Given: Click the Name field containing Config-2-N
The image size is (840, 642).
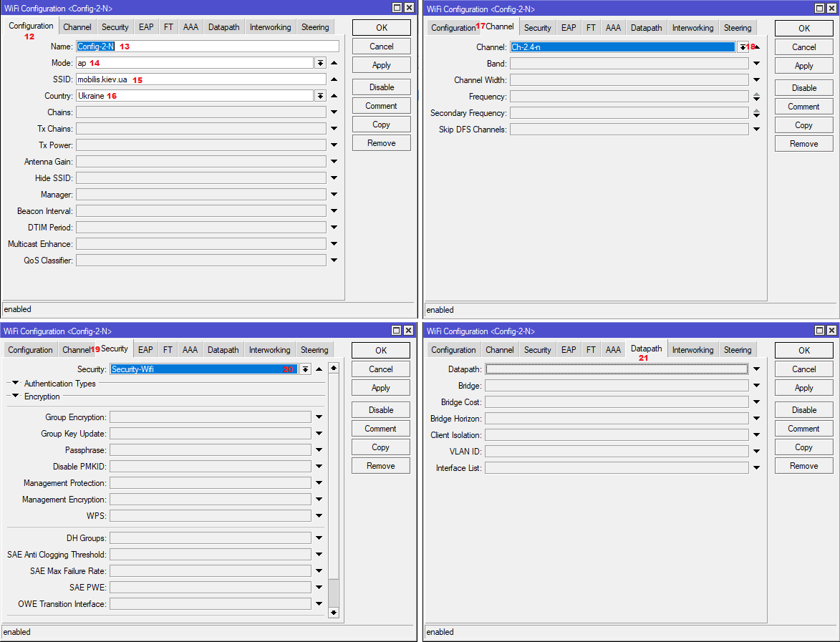Looking at the screenshot, I should (x=208, y=47).
